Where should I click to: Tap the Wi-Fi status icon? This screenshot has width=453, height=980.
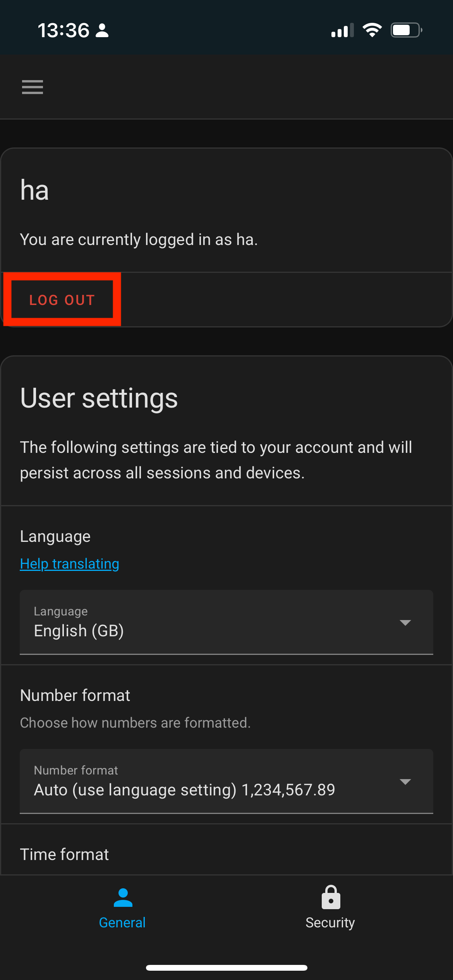point(372,30)
